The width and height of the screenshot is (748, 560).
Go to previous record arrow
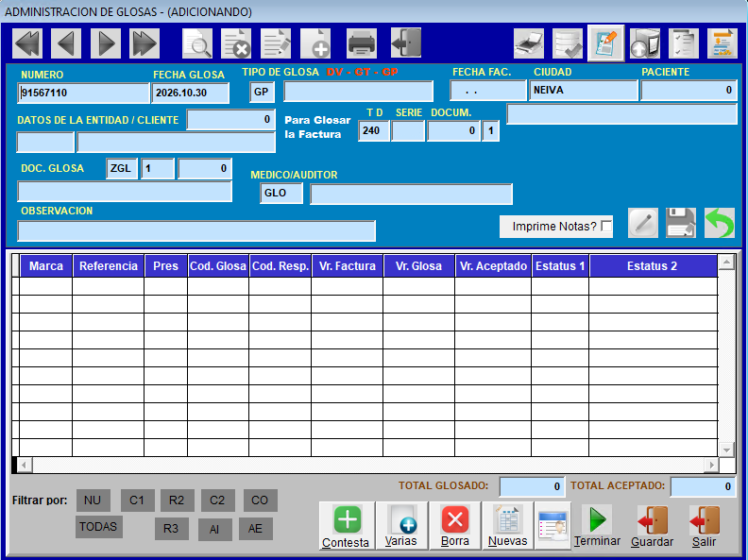[66, 43]
